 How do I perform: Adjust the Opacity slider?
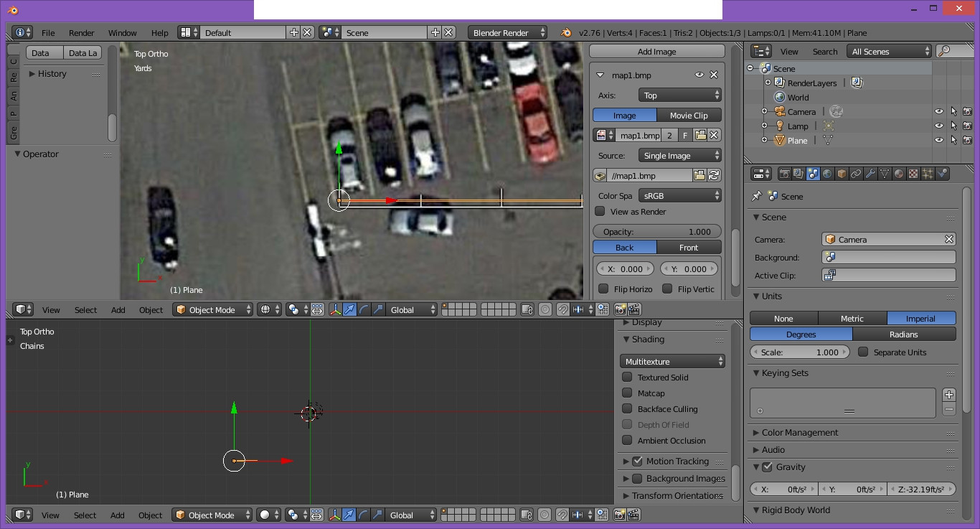[x=656, y=232]
